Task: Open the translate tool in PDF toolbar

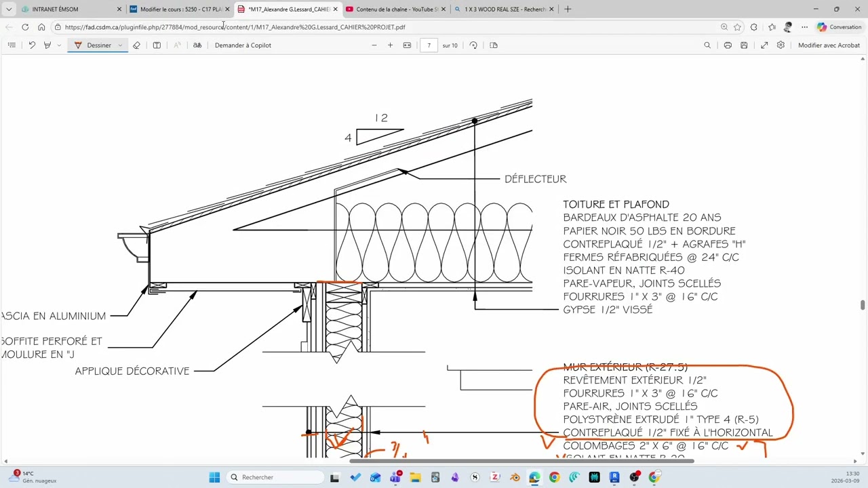Action: pos(197,45)
